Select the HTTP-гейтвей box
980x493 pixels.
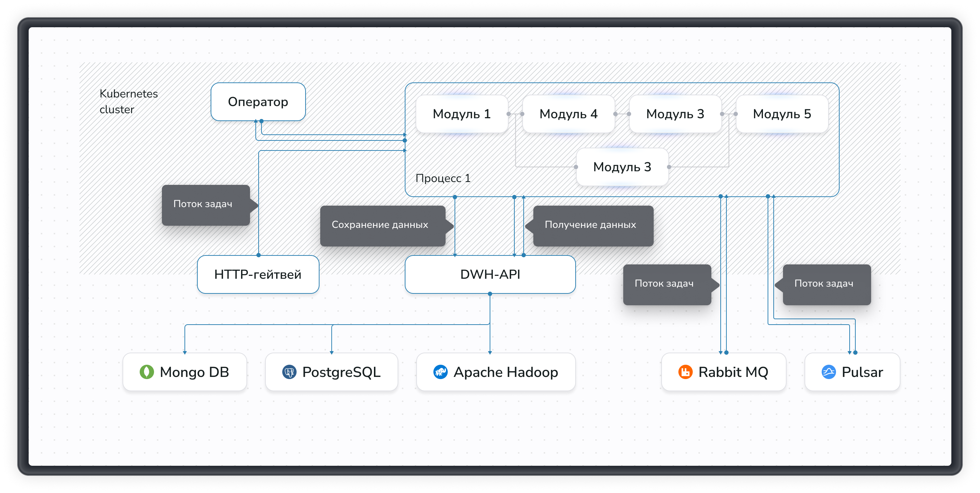click(258, 274)
